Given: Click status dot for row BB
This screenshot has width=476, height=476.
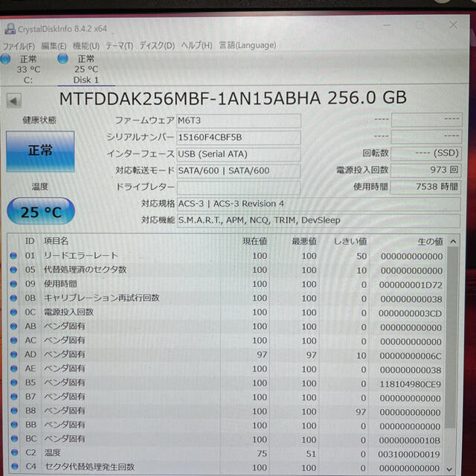Looking at the screenshot, I should pos(14,425).
